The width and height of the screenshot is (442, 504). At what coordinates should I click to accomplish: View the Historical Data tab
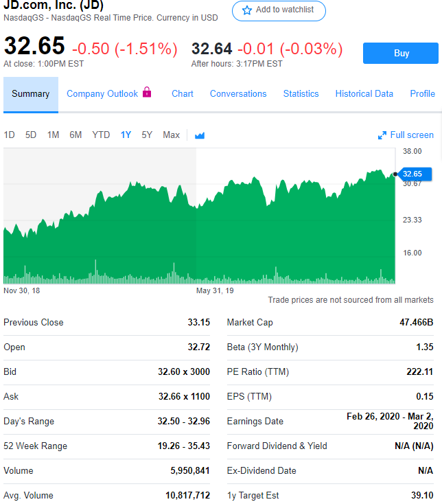coord(364,94)
